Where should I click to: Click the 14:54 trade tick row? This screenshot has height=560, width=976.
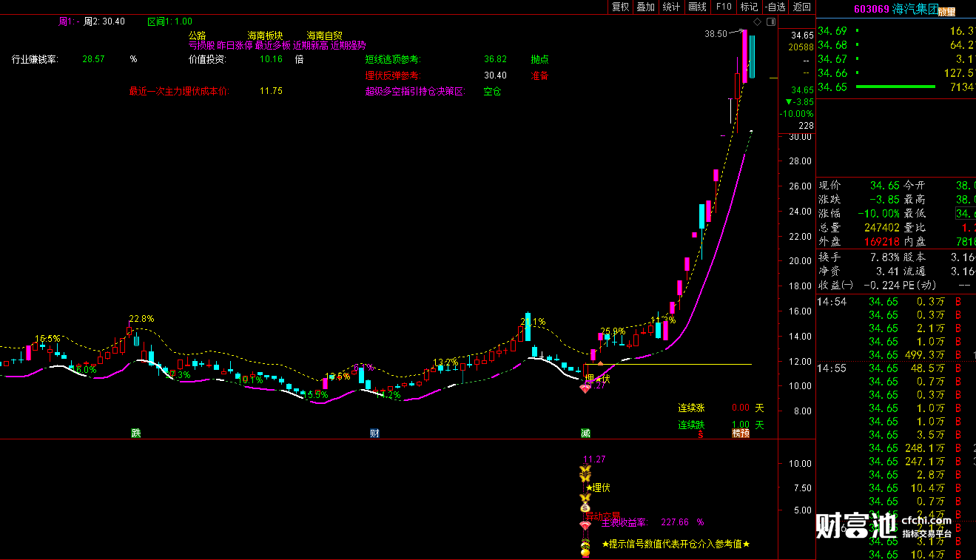coord(896,301)
